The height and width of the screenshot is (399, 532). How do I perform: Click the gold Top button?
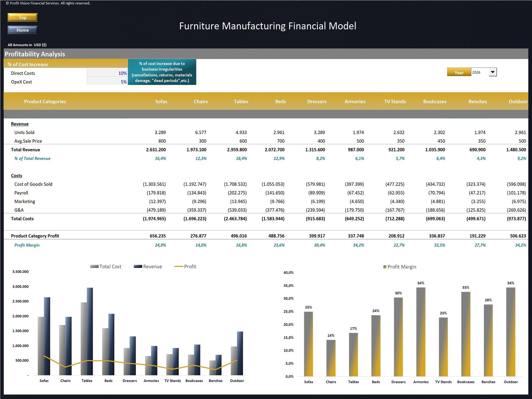(22, 17)
